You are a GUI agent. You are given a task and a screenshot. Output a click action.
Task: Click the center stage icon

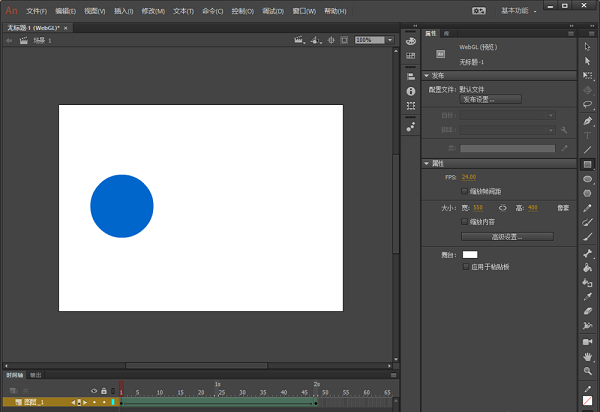coord(331,40)
